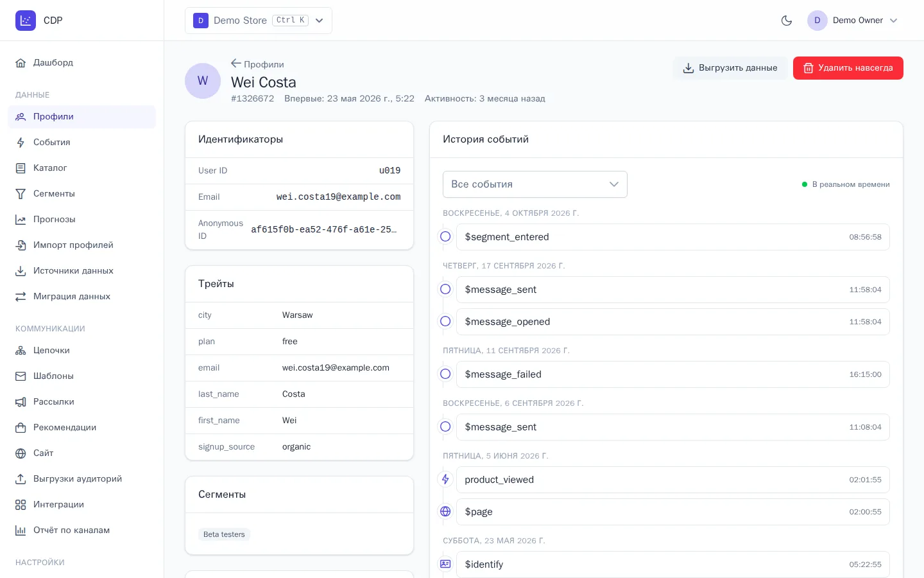The height and width of the screenshot is (578, 924).
Task: Click the «Отчёт по каналам» bar-chart icon
Action: (x=21, y=530)
